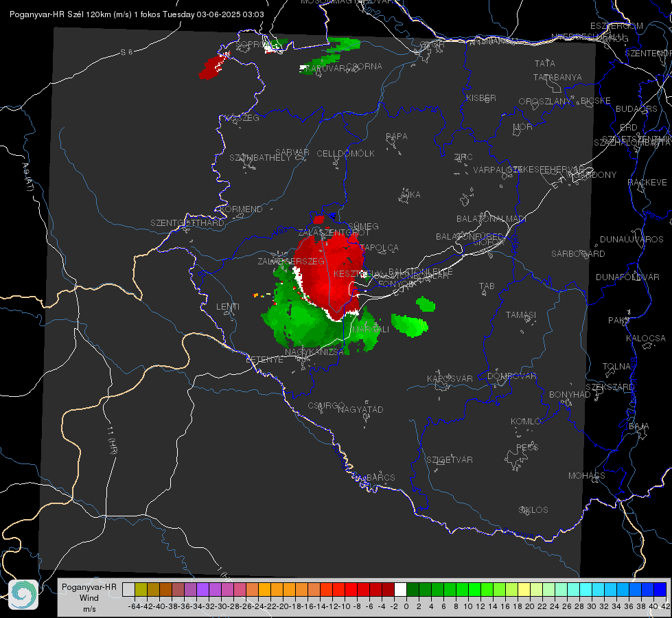This screenshot has width=672, height=618.
Task: Click the LETENYE city label
Action: (264, 359)
